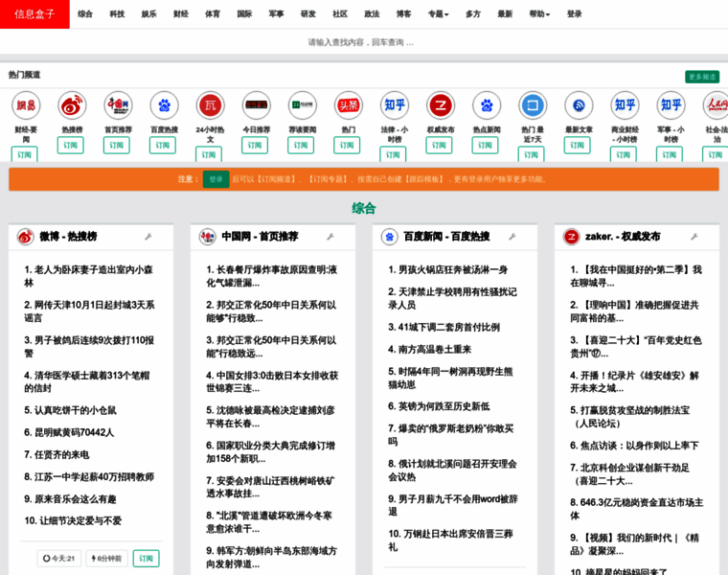Click 订阅 at bottom of 微博-热搜榜 card

147,559
